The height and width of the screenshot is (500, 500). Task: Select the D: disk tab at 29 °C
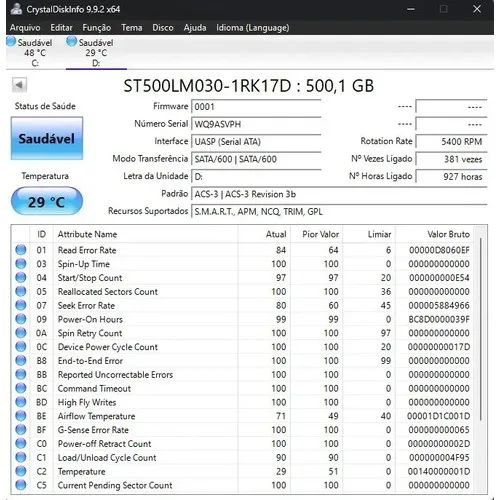click(96, 53)
